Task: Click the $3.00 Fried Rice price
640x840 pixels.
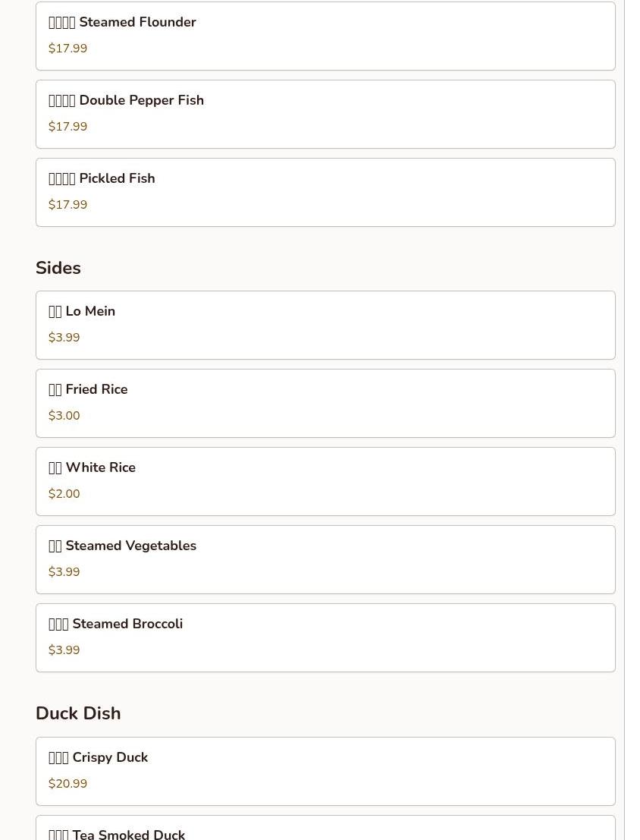Action: (64, 416)
